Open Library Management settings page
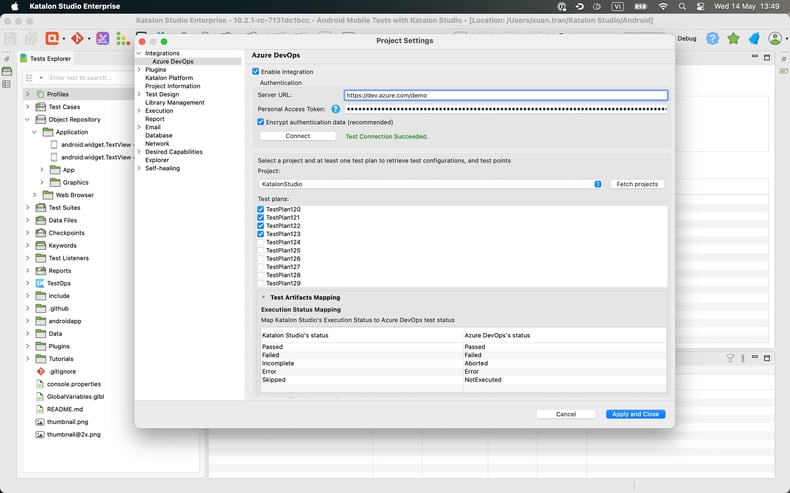Image resolution: width=790 pixels, height=493 pixels. pos(175,102)
